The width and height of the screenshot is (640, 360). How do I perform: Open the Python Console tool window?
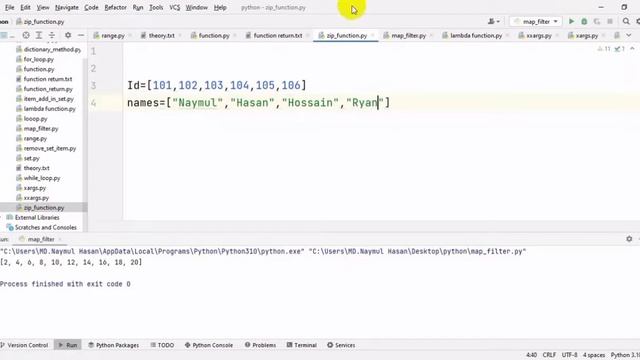coord(209,345)
